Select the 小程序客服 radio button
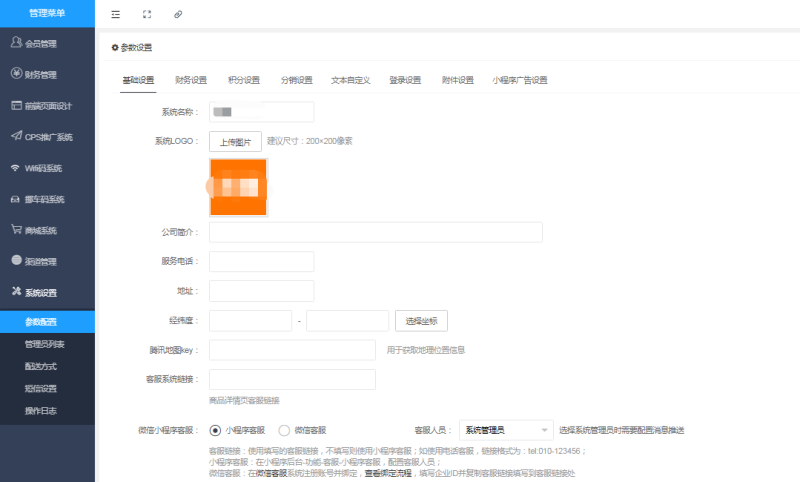The height and width of the screenshot is (482, 800). pyautogui.click(x=215, y=430)
